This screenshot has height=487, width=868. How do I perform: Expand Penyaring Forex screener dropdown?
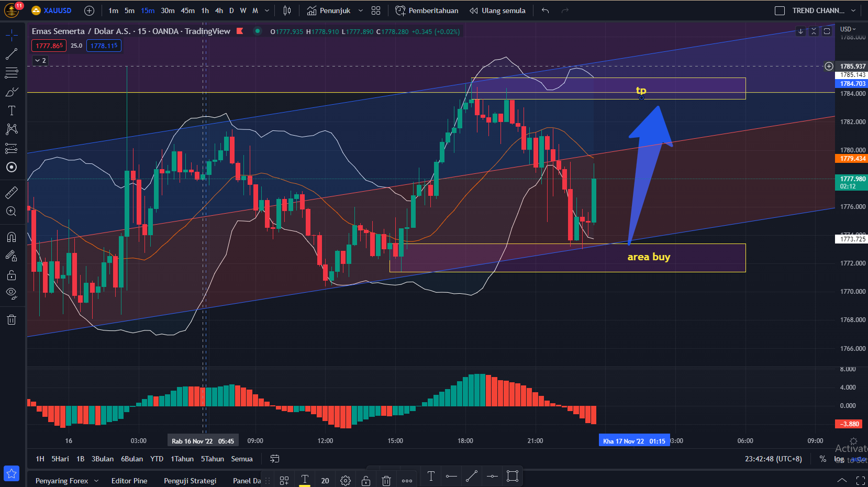(x=96, y=481)
